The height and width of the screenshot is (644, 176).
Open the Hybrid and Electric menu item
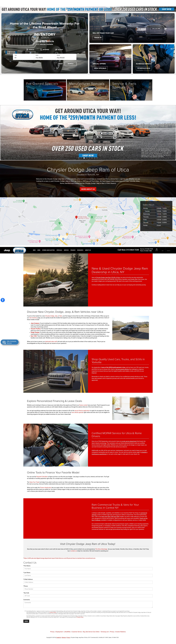[x=48, y=250]
